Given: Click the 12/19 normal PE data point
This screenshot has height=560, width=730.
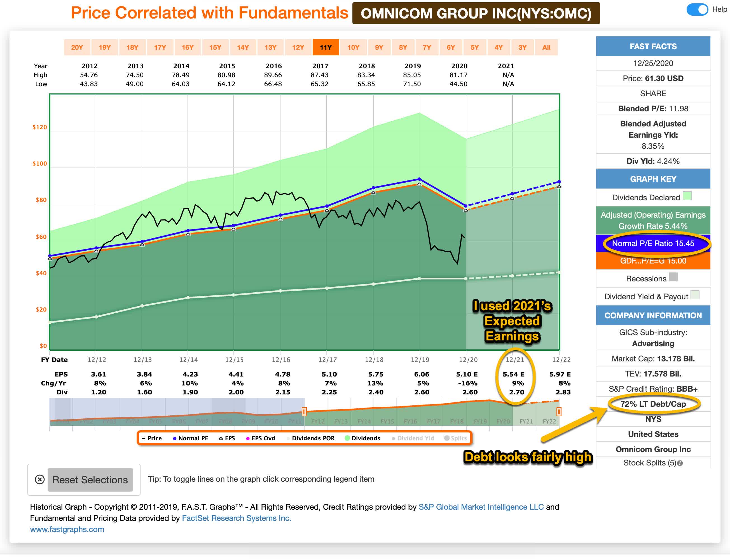Looking at the screenshot, I should pyautogui.click(x=419, y=179).
